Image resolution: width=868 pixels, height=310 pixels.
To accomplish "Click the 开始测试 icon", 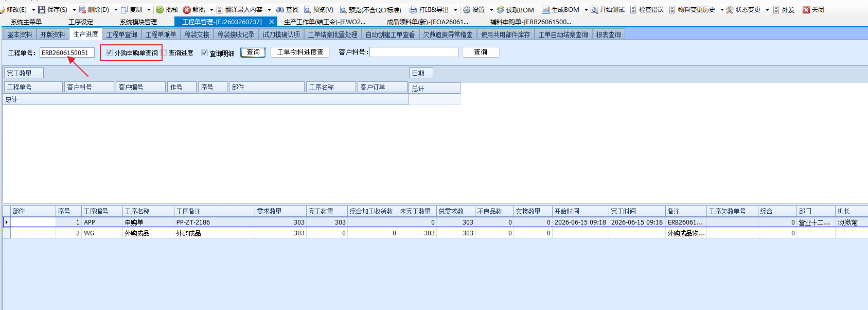I will (594, 10).
